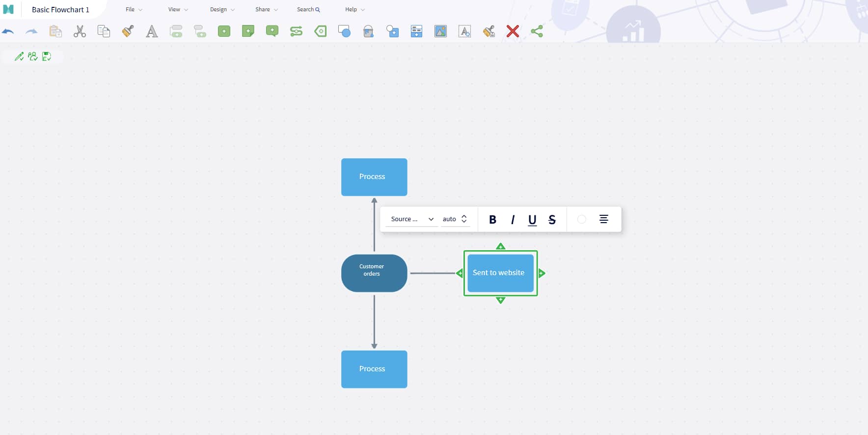Open the white text color swatch
The width and height of the screenshot is (868, 435).
coord(582,219)
